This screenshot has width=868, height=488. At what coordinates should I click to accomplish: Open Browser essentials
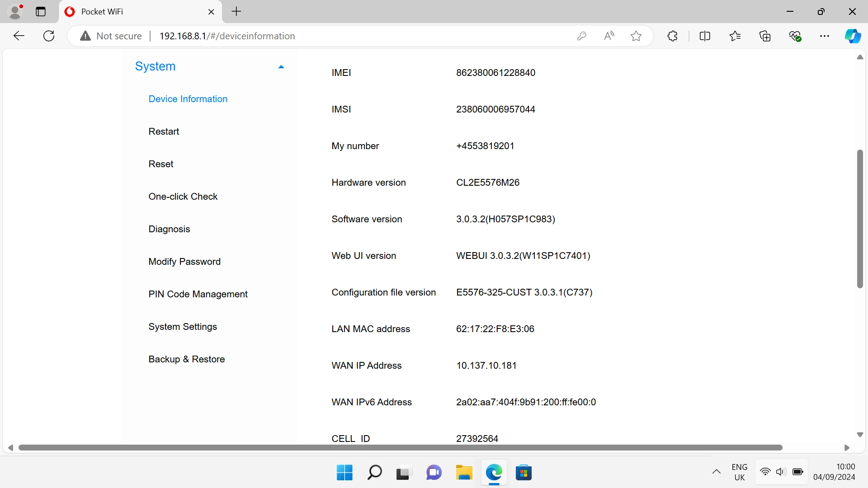point(795,36)
